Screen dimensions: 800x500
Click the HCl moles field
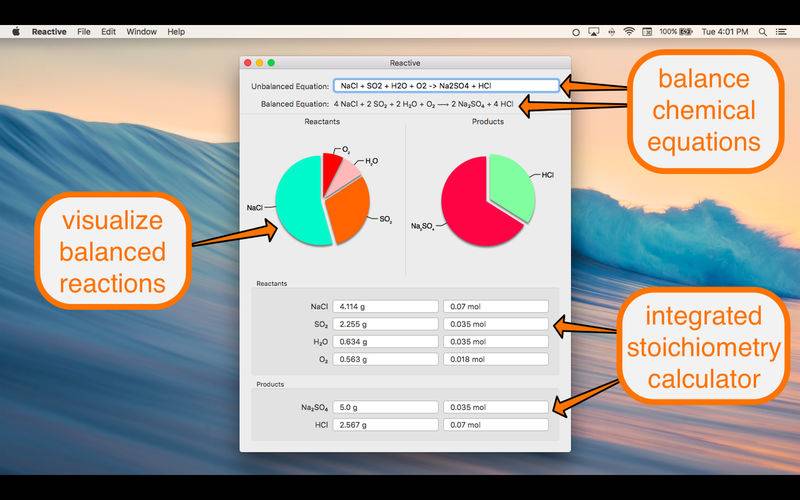495,424
